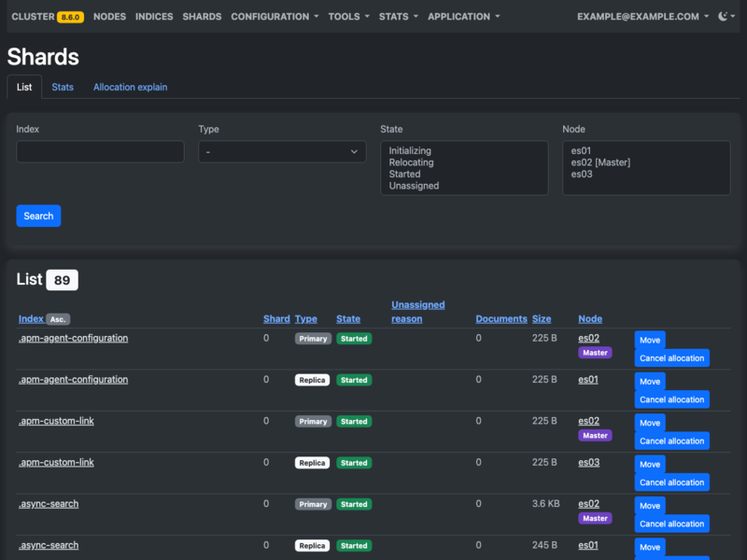The image size is (747, 560).
Task: Click inside the Index filter input field
Action: tap(100, 151)
